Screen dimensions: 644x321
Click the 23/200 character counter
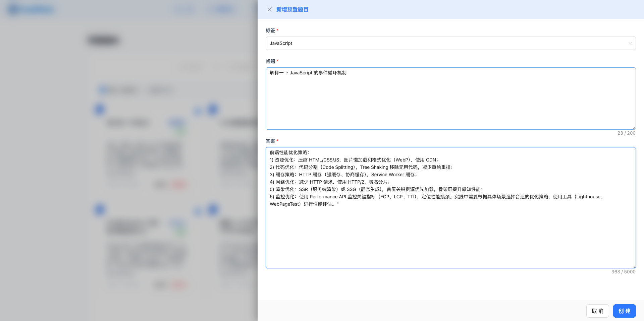point(626,133)
